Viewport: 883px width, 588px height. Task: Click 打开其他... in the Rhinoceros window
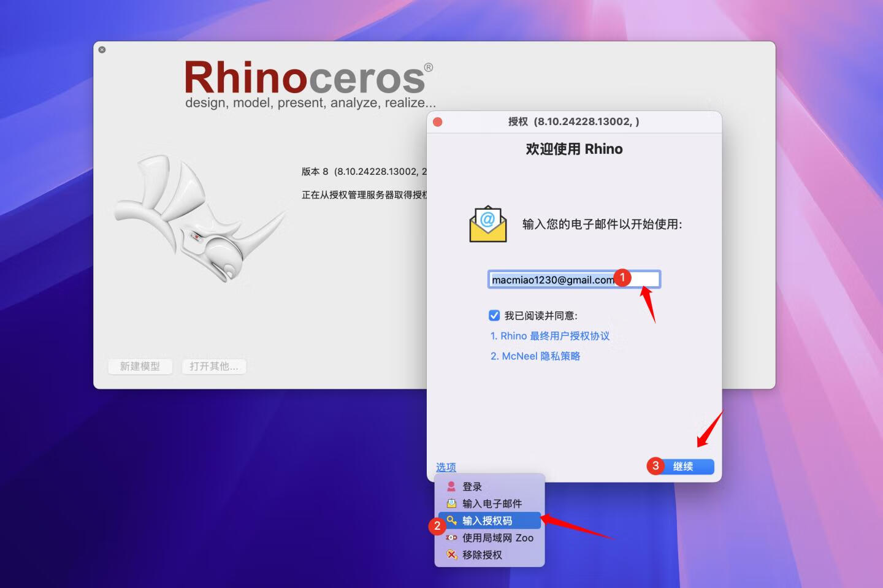pos(214,366)
